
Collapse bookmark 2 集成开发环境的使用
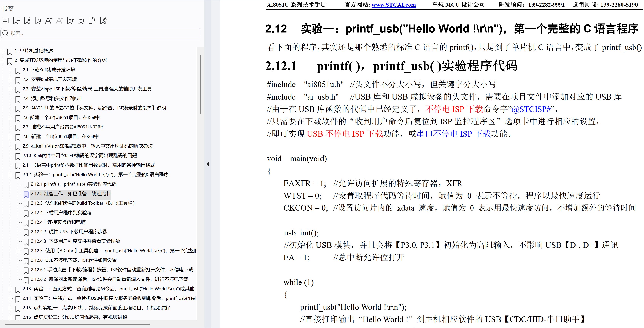(2, 61)
